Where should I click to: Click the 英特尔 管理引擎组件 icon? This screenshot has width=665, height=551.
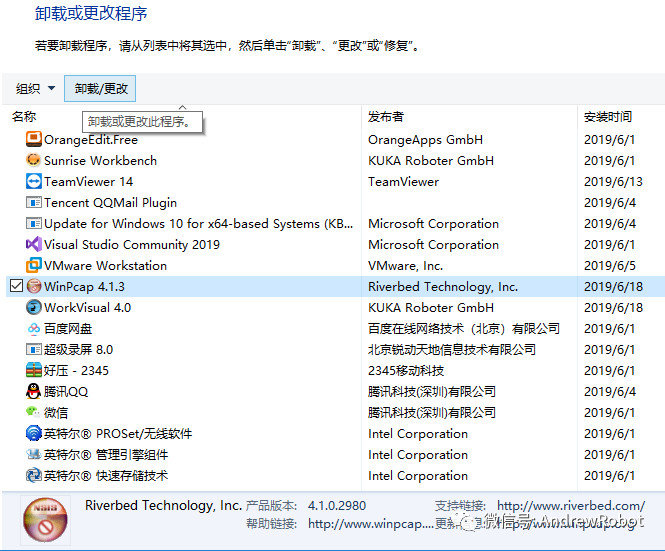[x=34, y=454]
